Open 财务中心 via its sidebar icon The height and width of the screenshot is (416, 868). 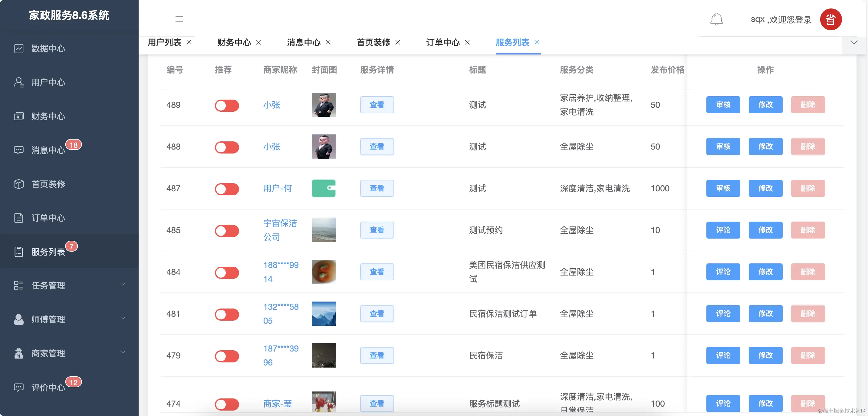click(x=19, y=116)
